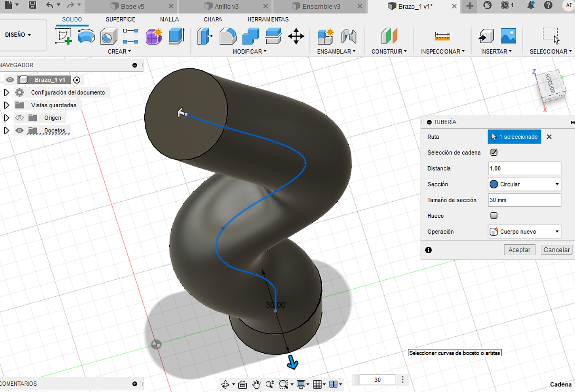Select the Create Form purple icon
This screenshot has height=392, width=575.
point(154,36)
